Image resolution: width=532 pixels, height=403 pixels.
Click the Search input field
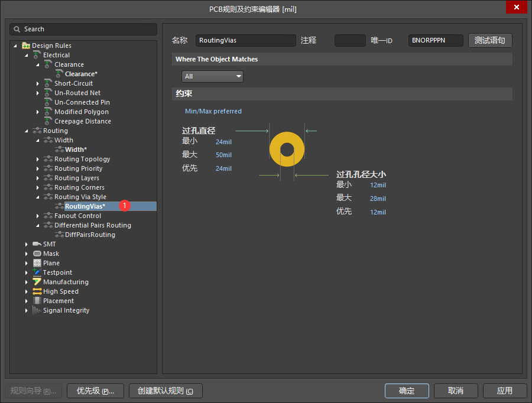tap(83, 29)
